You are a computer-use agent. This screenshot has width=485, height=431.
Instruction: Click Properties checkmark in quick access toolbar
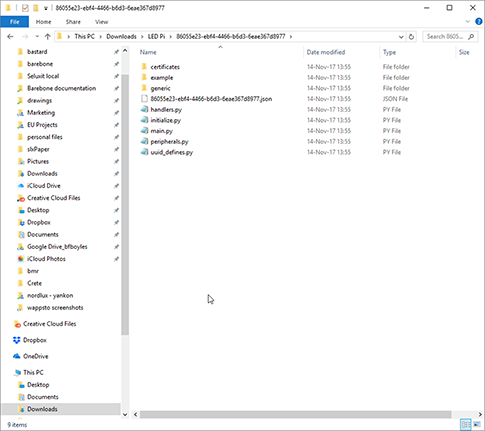(25, 8)
